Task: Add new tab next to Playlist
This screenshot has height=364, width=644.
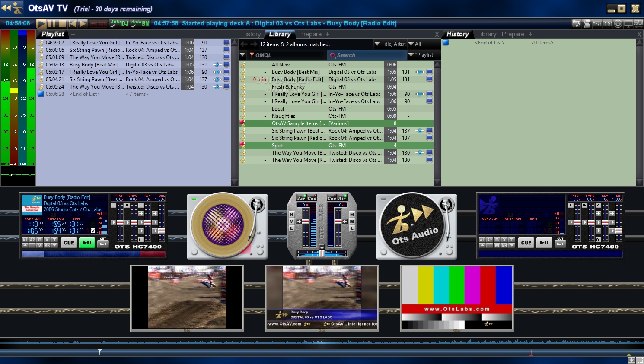Action: point(73,34)
